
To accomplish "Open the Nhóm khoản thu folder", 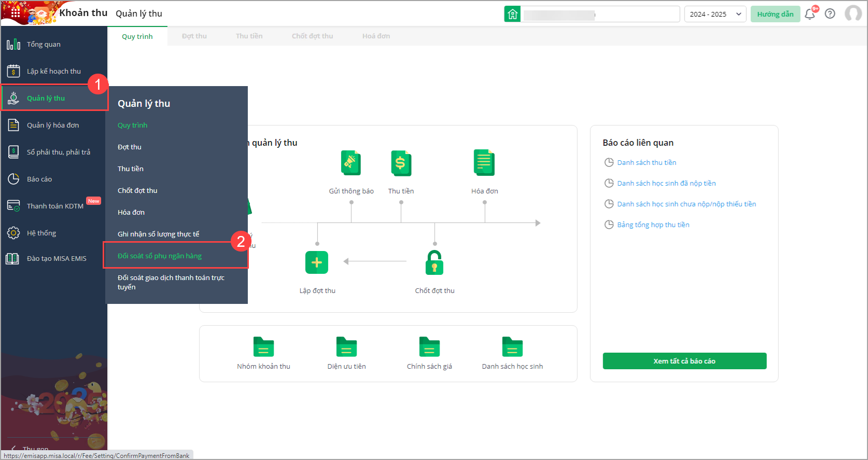I will [x=263, y=347].
